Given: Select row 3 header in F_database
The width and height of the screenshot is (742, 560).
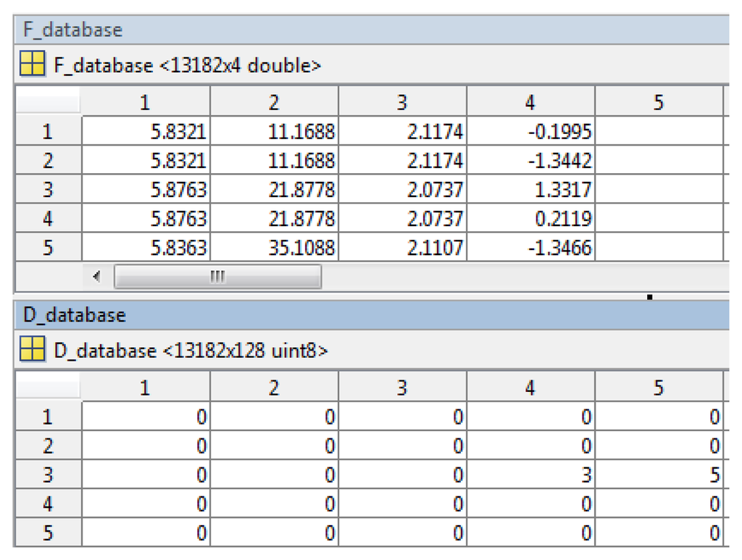Looking at the screenshot, I should click(49, 189).
